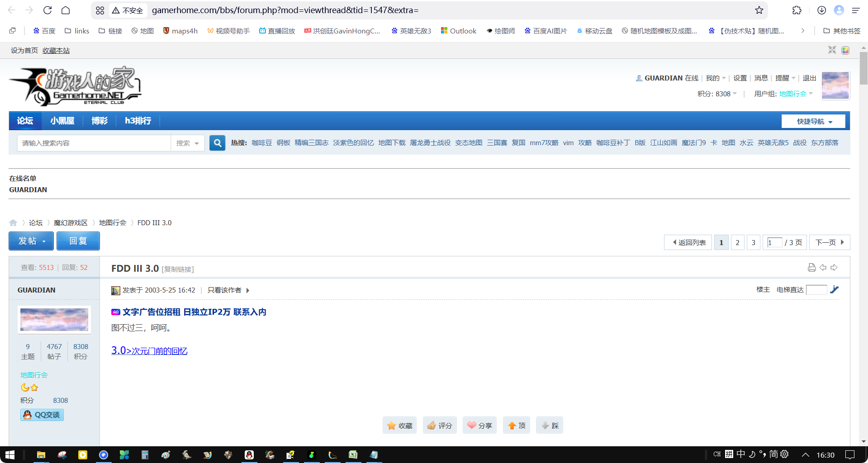Toggle the narrow-width layout icon
Screen dimensions: 868x463
(x=831, y=50)
